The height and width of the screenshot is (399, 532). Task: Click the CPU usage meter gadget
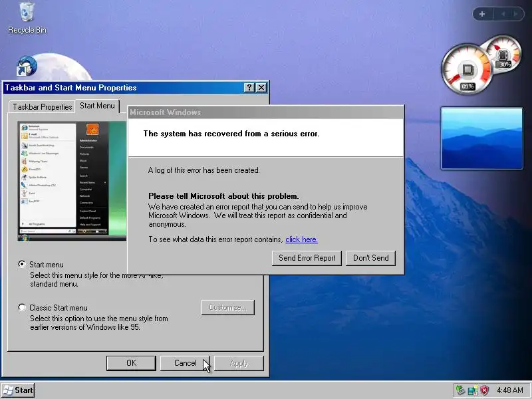pos(466,70)
